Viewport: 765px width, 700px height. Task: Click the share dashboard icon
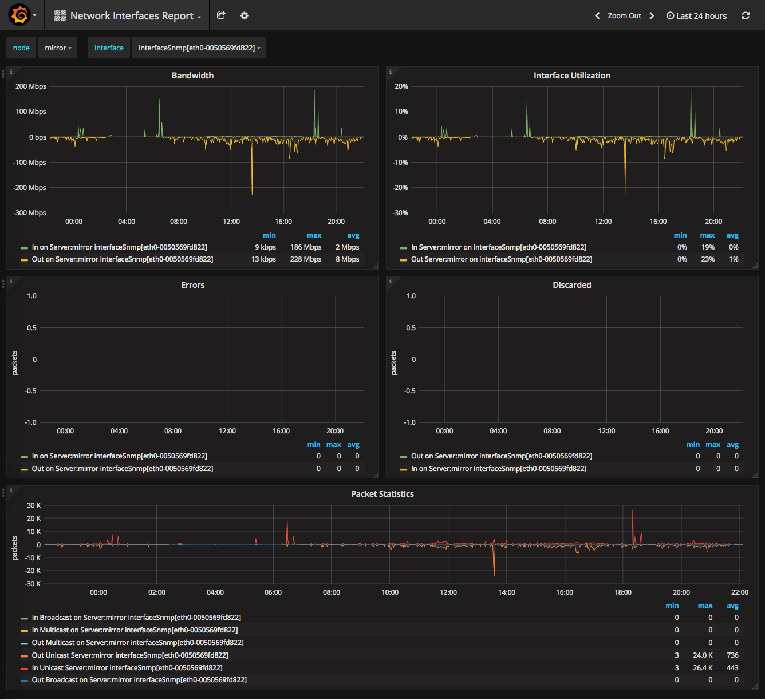tap(221, 15)
